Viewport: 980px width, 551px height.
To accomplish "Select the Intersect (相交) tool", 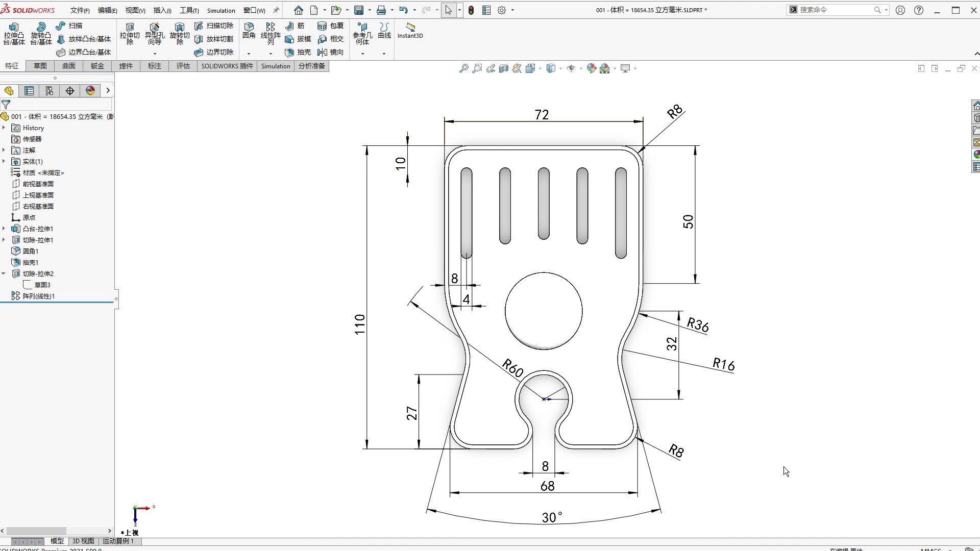I will [x=330, y=39].
